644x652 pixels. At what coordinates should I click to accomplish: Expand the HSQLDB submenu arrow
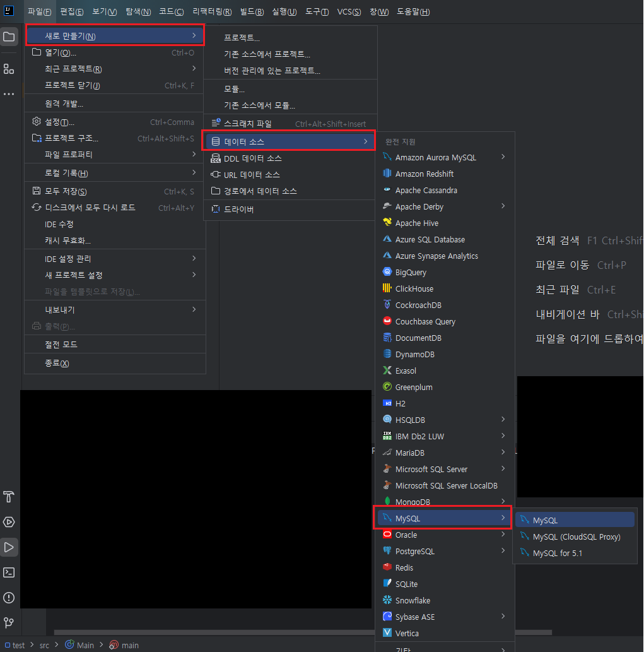[503, 419]
